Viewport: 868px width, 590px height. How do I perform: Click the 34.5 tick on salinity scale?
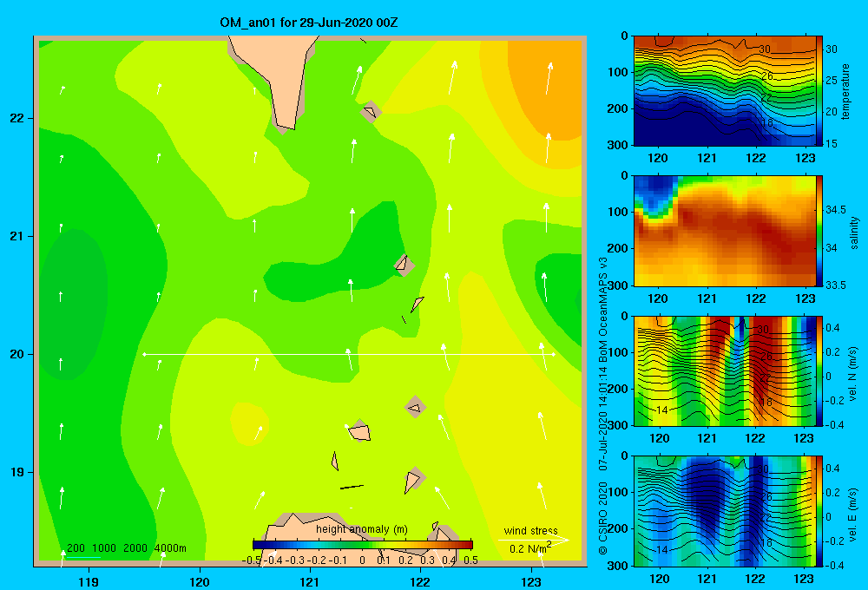pos(835,210)
